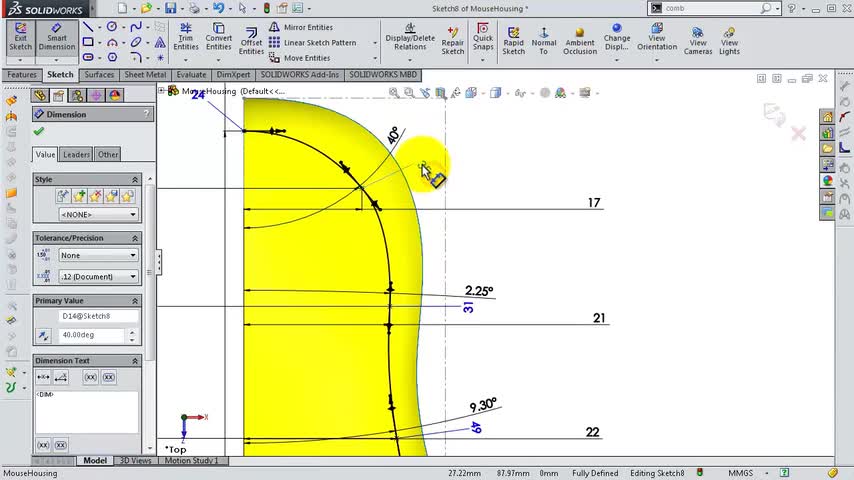Click the Exit Sketch button

[x=20, y=37]
